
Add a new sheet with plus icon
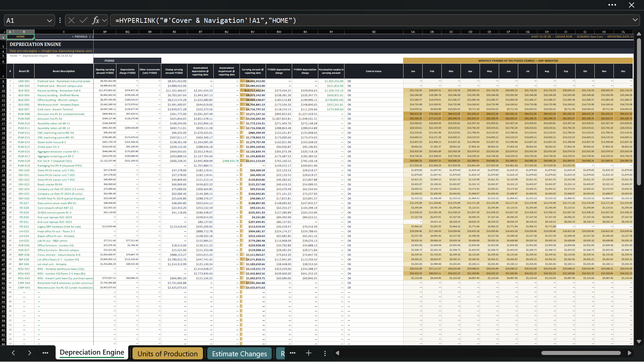pos(309,353)
